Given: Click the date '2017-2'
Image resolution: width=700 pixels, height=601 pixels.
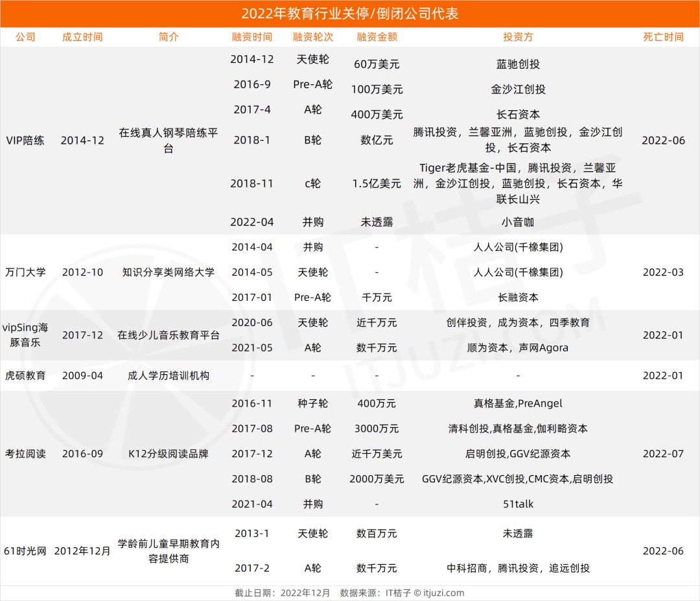Looking at the screenshot, I should [x=251, y=568].
